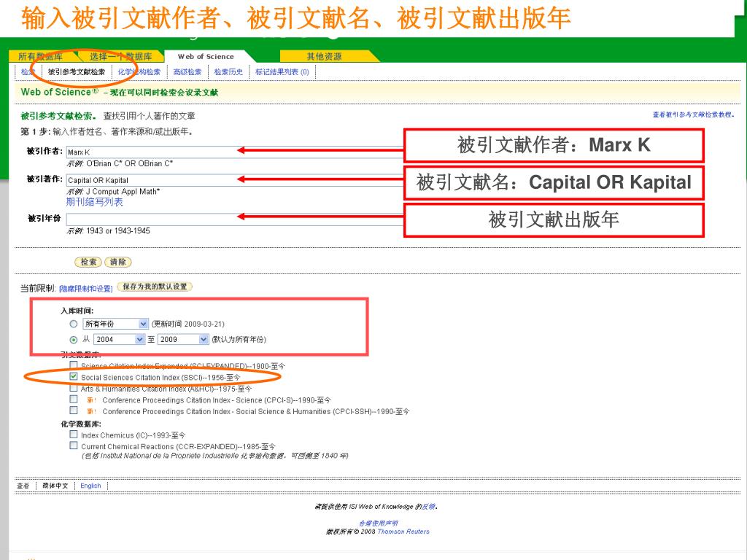Check the CPCI-S conference proceedings checkbox
This screenshot has width=747, height=560.
pyautogui.click(x=74, y=399)
